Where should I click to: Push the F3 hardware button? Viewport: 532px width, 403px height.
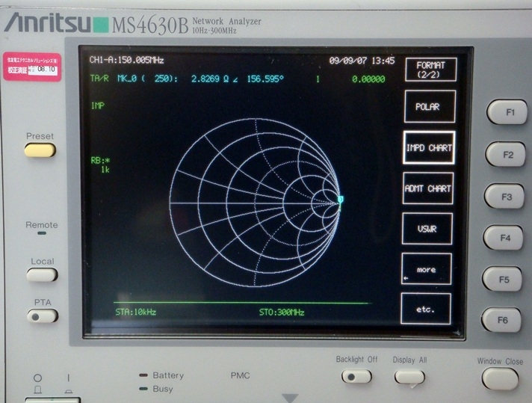point(504,196)
